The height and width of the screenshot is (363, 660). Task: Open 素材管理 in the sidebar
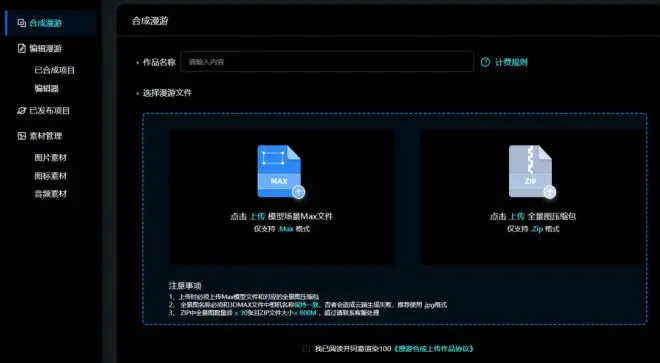click(x=45, y=136)
